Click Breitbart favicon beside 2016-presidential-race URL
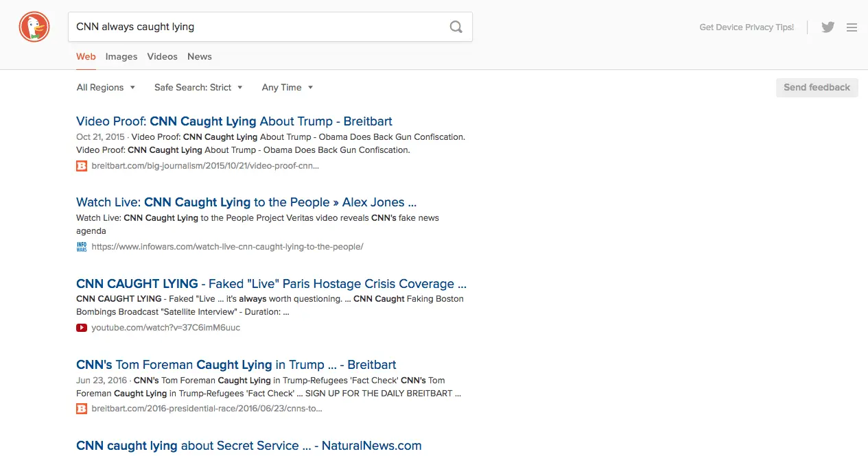Viewport: 868px width, 456px height. (x=82, y=409)
